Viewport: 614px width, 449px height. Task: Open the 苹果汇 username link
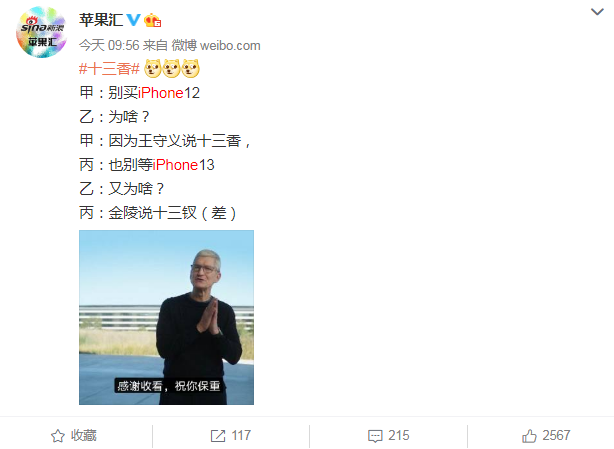point(101,20)
